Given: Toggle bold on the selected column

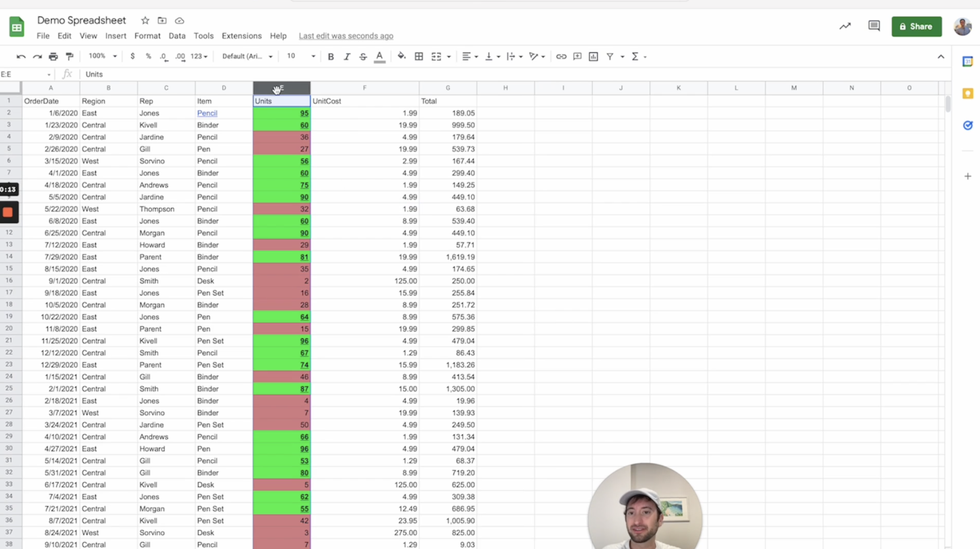Looking at the screenshot, I should pos(331,56).
